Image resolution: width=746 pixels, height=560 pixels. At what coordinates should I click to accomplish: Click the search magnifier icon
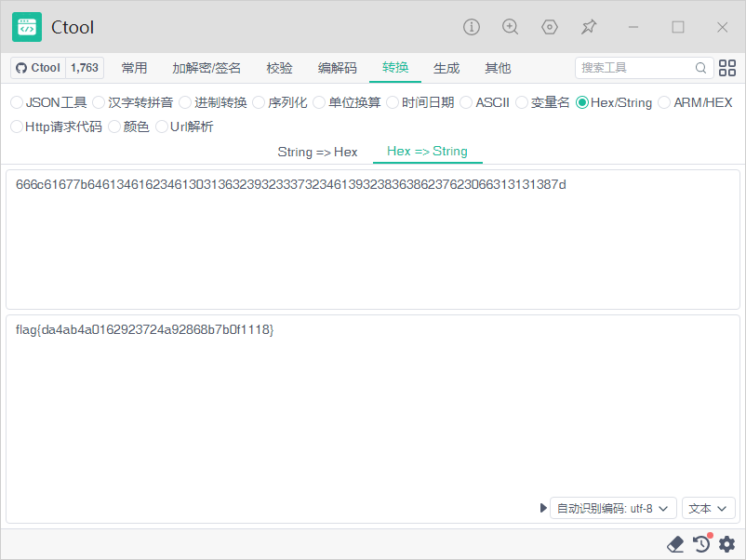(x=701, y=68)
